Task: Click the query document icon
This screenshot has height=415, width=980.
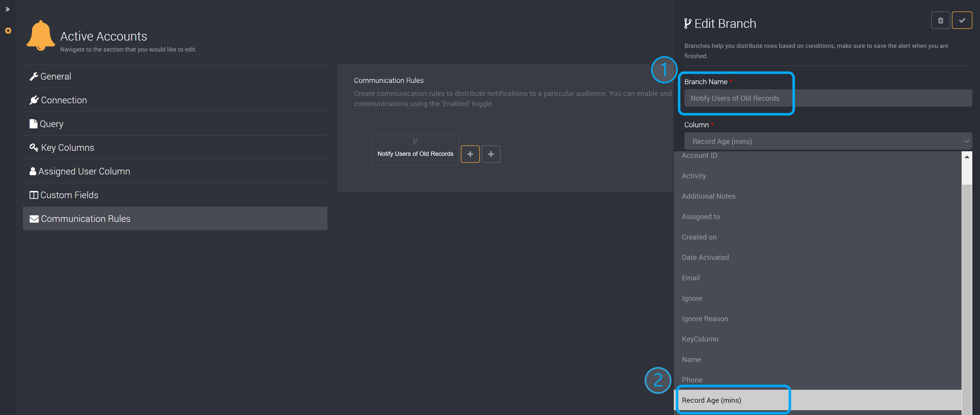Action: 33,123
